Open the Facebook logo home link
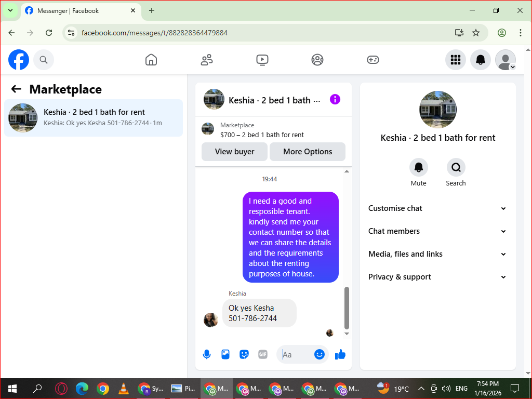Viewport: 532px width, 399px height. (19, 60)
